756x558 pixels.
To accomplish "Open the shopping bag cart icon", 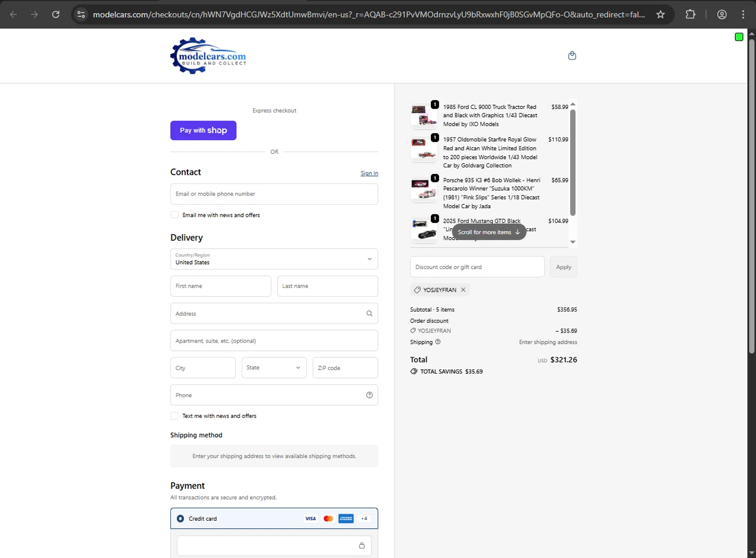I will tap(572, 55).
